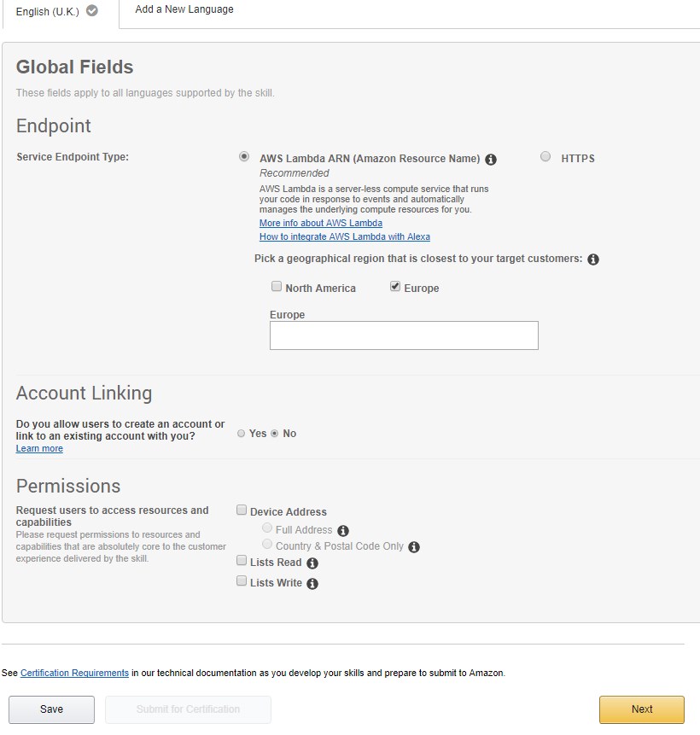Click the Save button
This screenshot has height=735, width=700.
tap(51, 709)
